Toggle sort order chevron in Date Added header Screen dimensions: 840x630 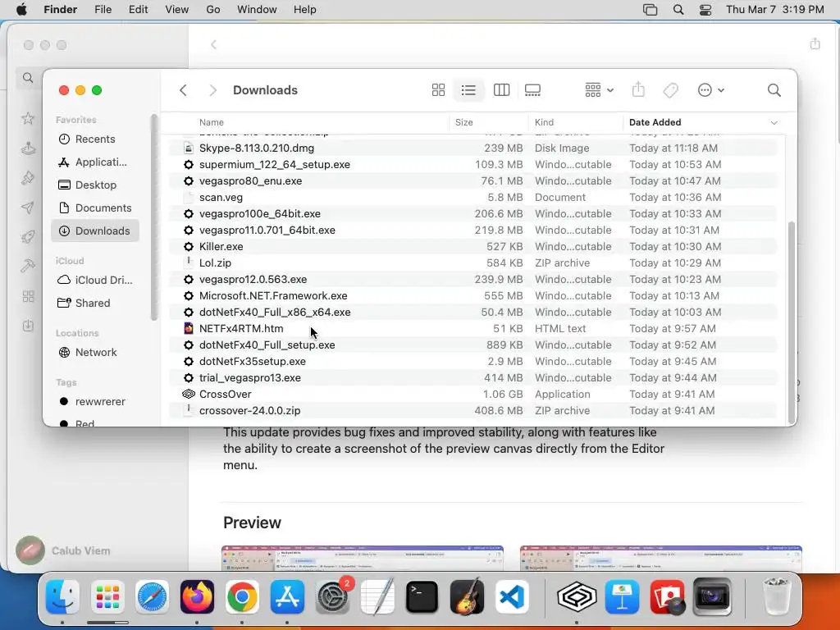point(774,123)
